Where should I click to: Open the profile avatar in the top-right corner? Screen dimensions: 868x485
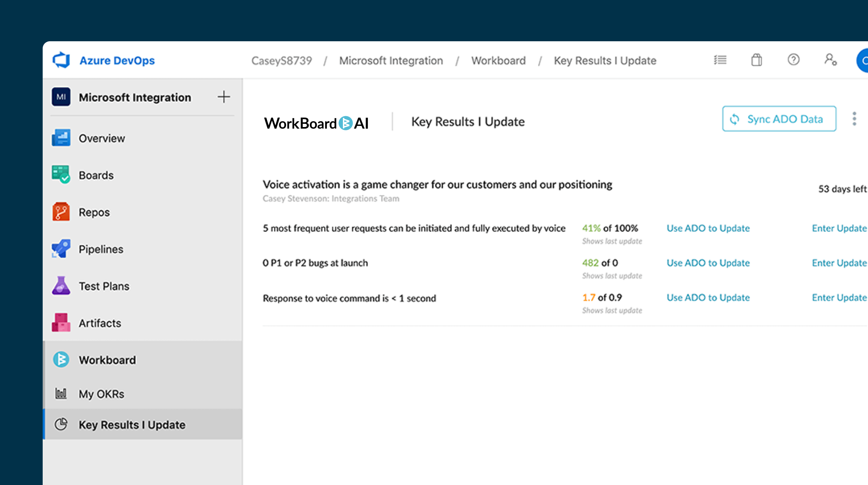[864, 60]
